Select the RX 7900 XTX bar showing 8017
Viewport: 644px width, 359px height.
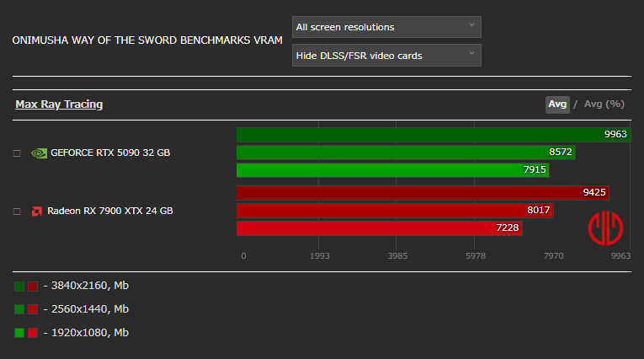point(395,210)
